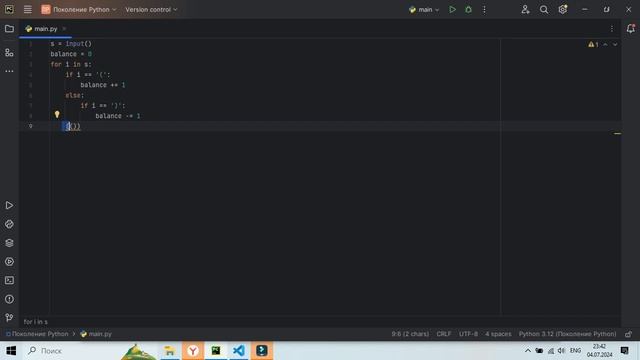Open Visual Studio Code from taskbar

coord(239,351)
